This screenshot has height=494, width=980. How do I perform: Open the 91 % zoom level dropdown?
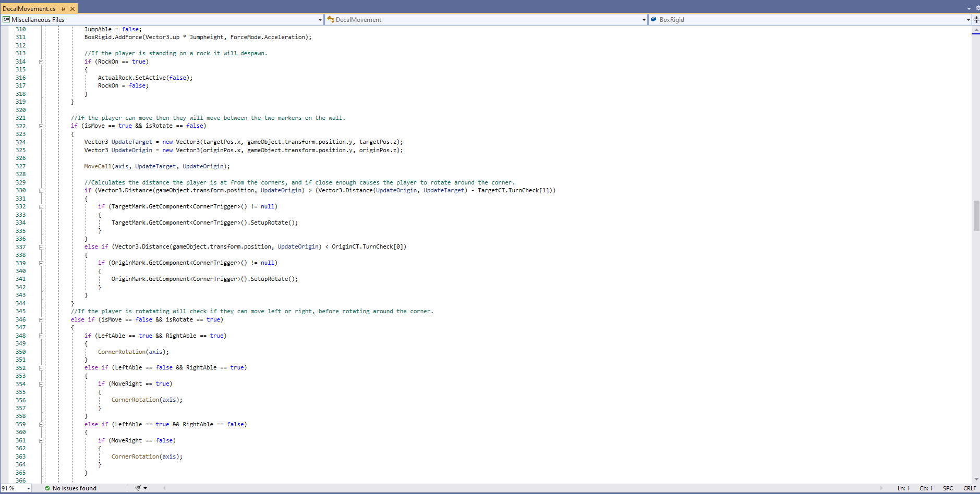(x=28, y=488)
